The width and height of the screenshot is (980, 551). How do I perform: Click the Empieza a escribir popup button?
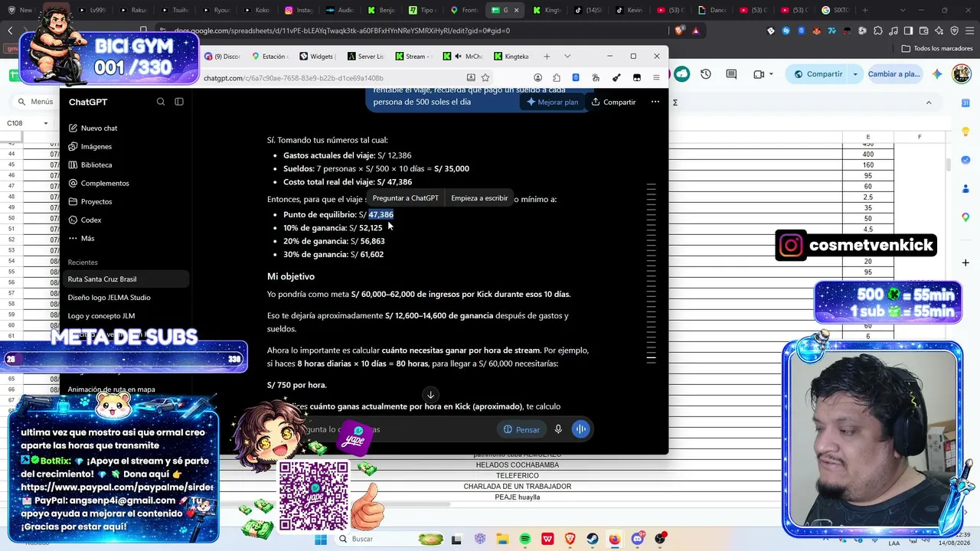479,198
